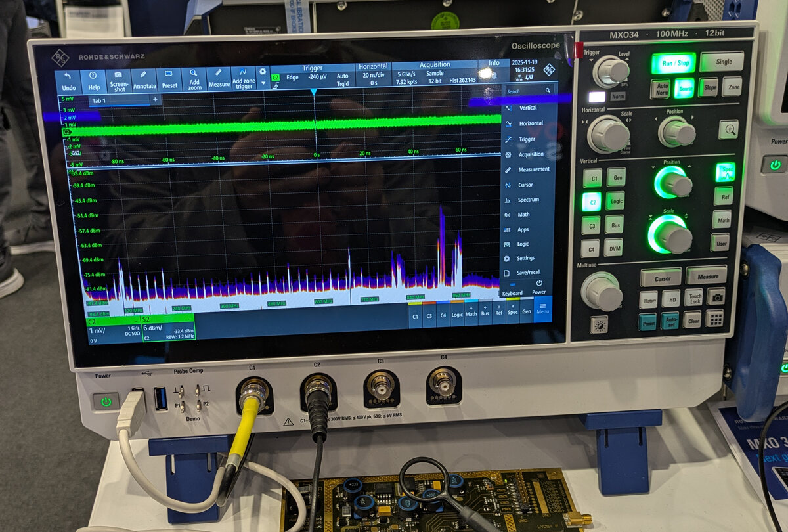Tap the Add zoom magnifier icon
Screen dimensions: 788x532
click(x=194, y=80)
